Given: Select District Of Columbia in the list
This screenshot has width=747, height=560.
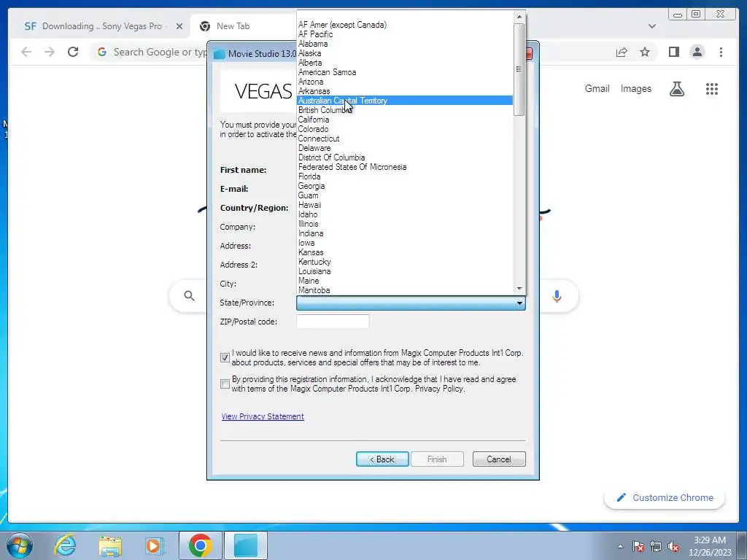Looking at the screenshot, I should pos(404,157).
